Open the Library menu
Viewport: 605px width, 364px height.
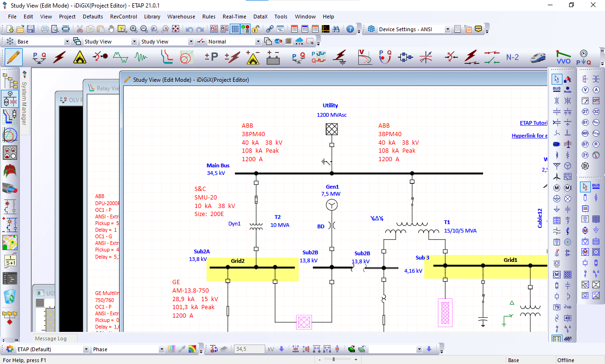click(152, 17)
